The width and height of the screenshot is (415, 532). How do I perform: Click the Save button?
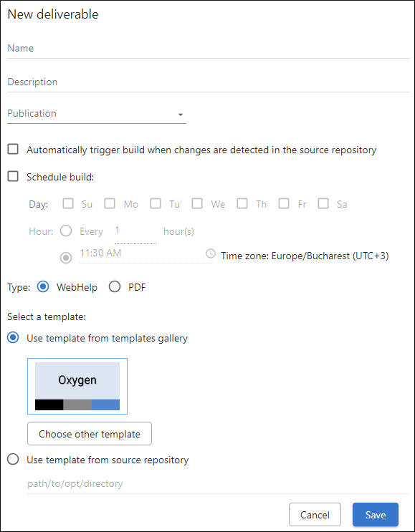[376, 515]
